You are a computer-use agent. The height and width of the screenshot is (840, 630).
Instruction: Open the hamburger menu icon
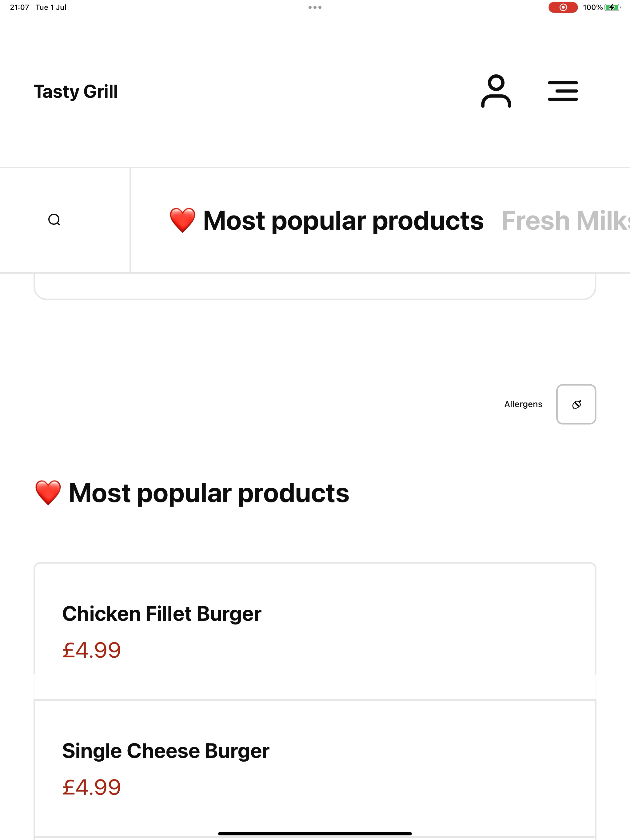(x=563, y=91)
